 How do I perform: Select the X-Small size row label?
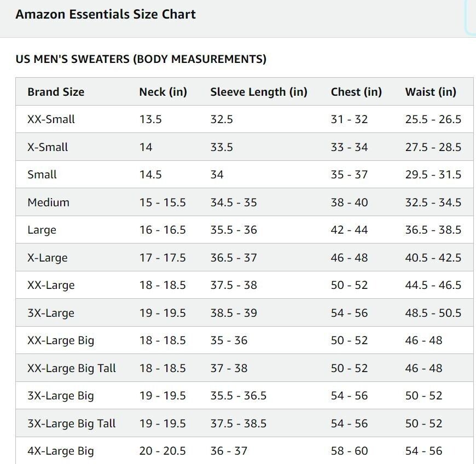[x=48, y=147]
